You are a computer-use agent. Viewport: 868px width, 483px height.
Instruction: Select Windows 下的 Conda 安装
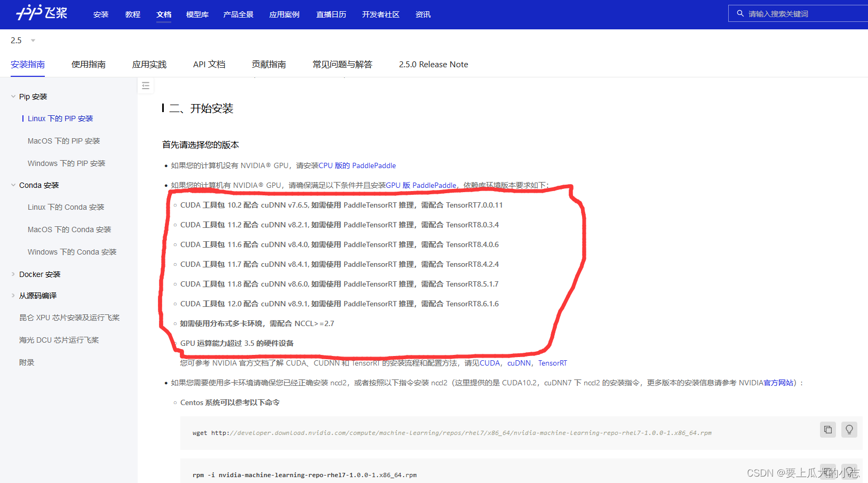pyautogui.click(x=72, y=252)
